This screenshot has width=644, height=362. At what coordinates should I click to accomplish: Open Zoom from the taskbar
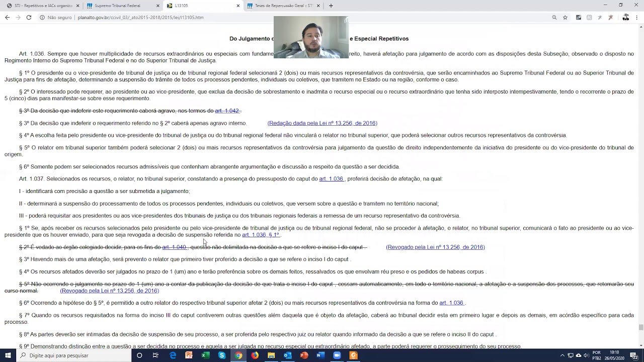(x=337, y=355)
